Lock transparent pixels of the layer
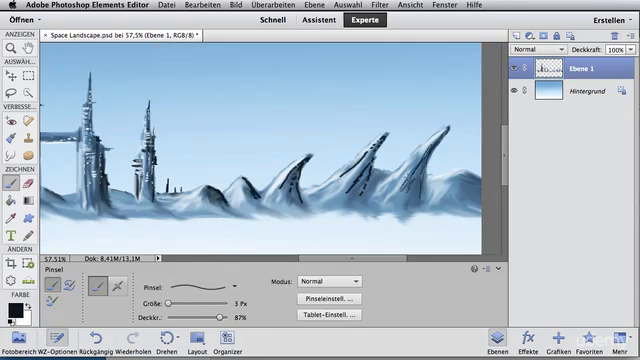 [x=570, y=36]
